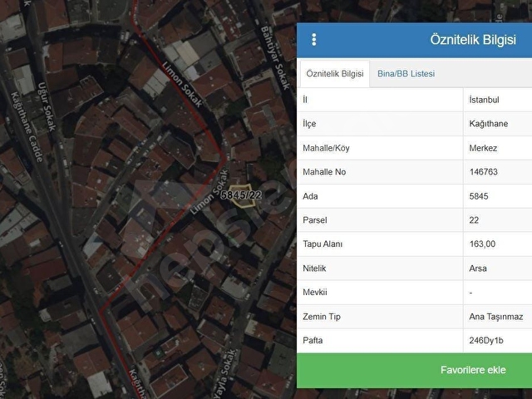Select Tapu Alanı value 163,00
The image size is (532, 399).
point(482,244)
